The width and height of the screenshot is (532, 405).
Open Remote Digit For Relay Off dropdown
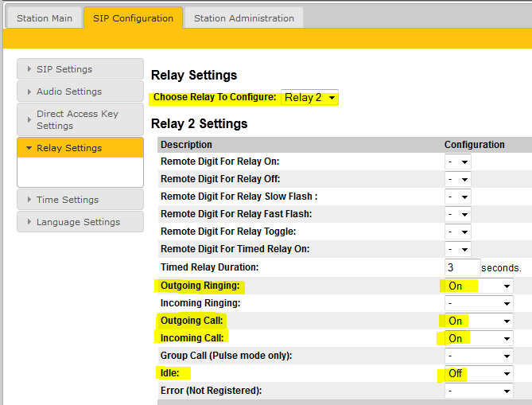tap(458, 179)
